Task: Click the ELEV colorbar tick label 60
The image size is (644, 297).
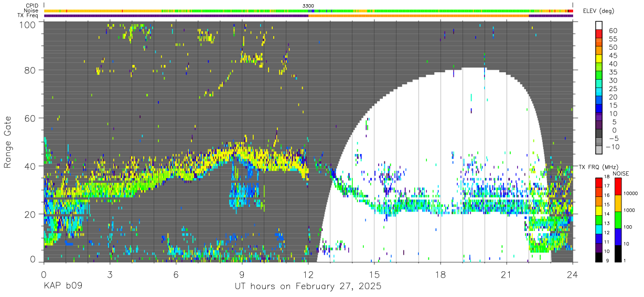Action: click(x=613, y=30)
